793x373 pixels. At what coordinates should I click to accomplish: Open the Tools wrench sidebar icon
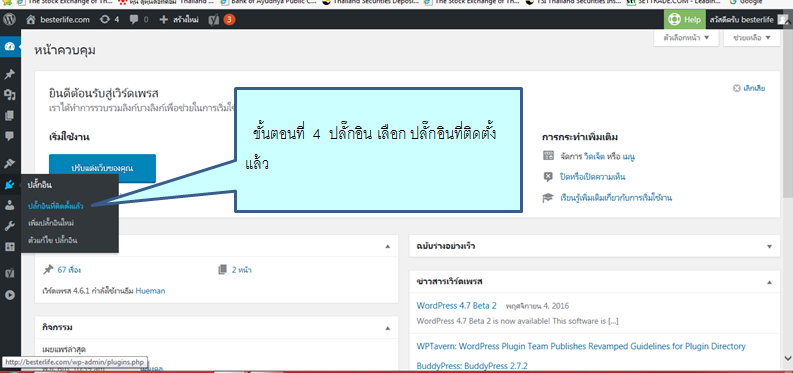point(10,226)
